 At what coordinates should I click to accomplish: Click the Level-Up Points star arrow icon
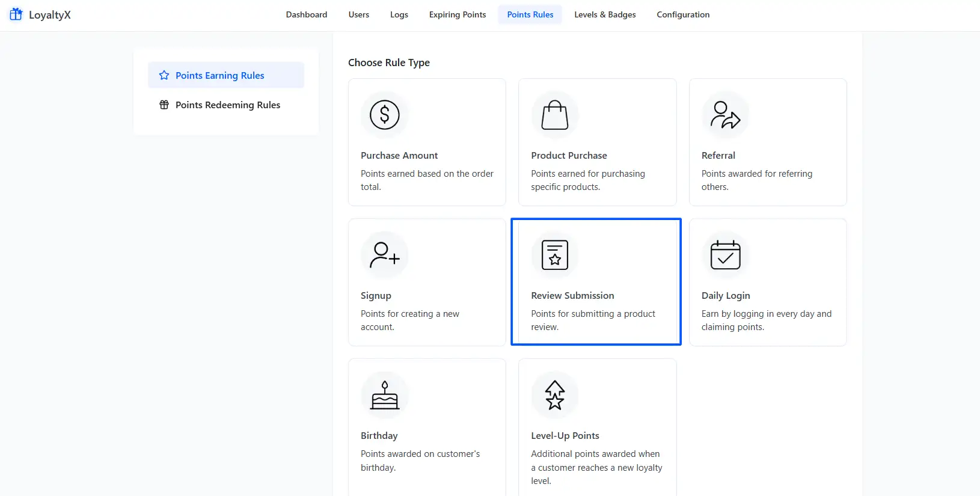point(554,395)
